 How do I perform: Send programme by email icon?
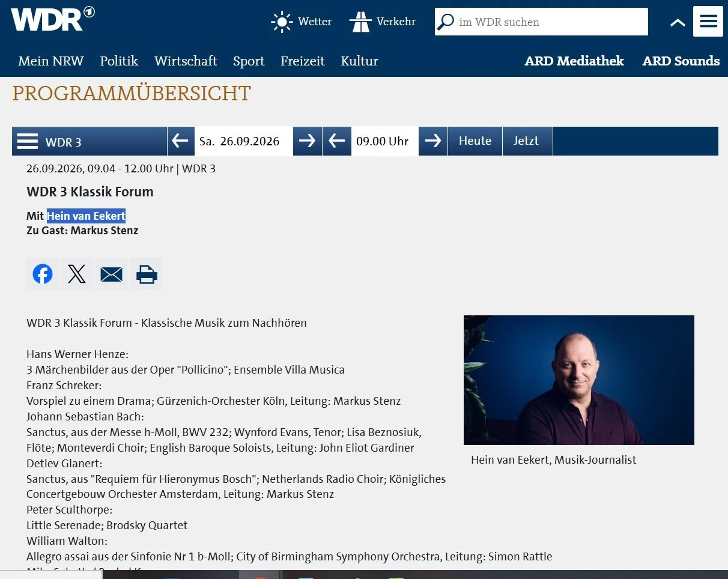pyautogui.click(x=111, y=274)
